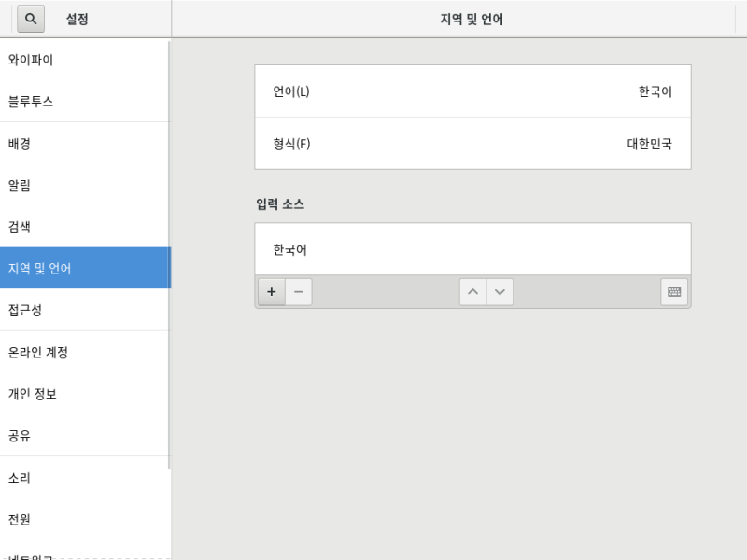Go to 공유 settings panel
Screen dimensions: 747x560
(x=85, y=435)
